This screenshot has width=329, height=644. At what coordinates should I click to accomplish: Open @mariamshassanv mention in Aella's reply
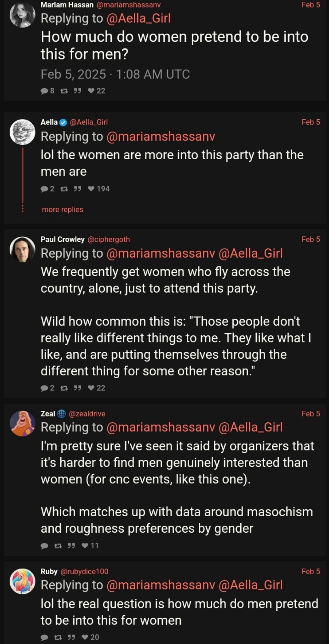point(161,136)
